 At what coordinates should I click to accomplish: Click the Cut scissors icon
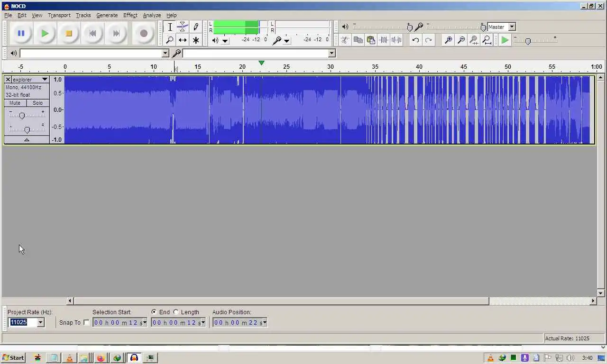pyautogui.click(x=345, y=40)
